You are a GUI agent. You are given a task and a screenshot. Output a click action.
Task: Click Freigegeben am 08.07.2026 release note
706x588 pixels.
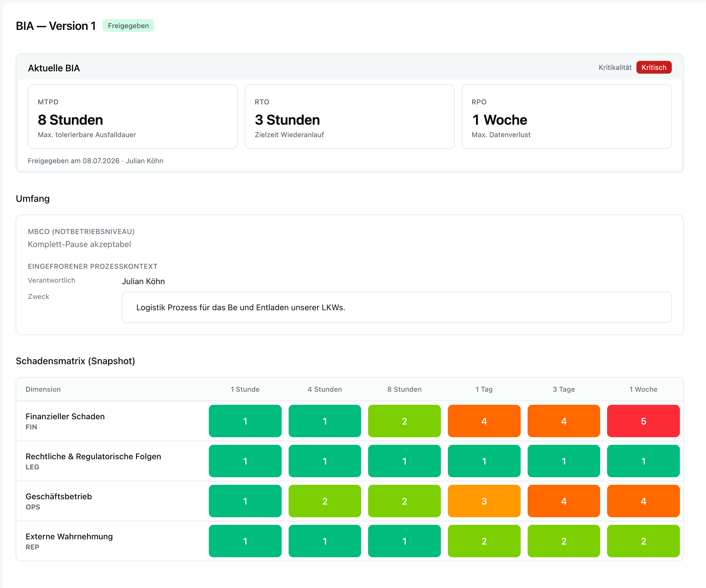(x=95, y=161)
